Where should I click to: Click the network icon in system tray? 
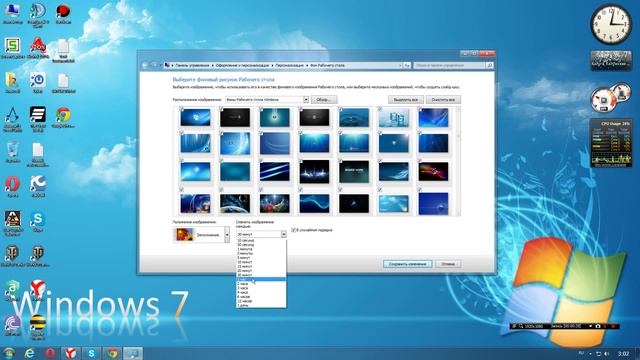point(599,353)
